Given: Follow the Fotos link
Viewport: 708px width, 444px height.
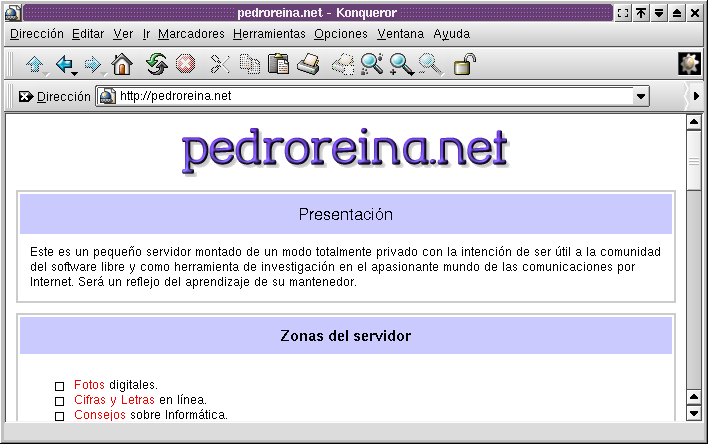Looking at the screenshot, I should tap(89, 385).
